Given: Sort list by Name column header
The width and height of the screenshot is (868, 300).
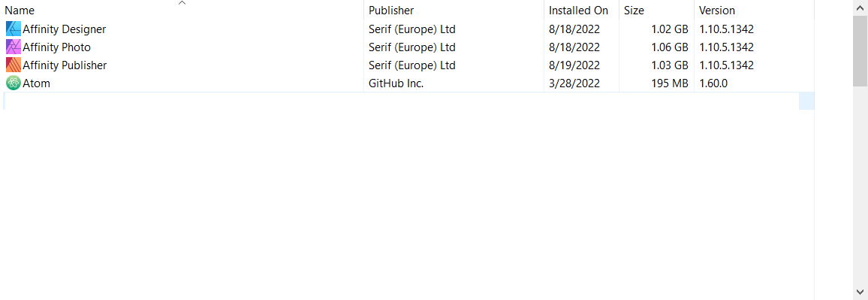Looking at the screenshot, I should [x=20, y=11].
